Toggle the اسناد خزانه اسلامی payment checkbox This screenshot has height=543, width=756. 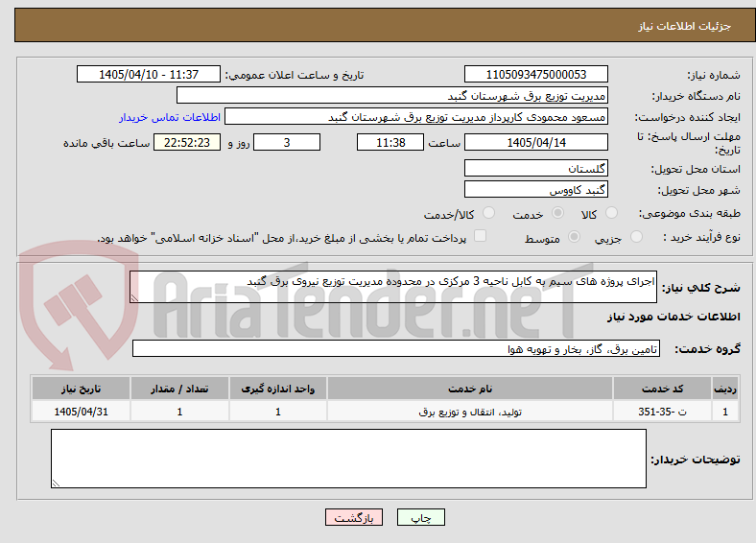(481, 235)
